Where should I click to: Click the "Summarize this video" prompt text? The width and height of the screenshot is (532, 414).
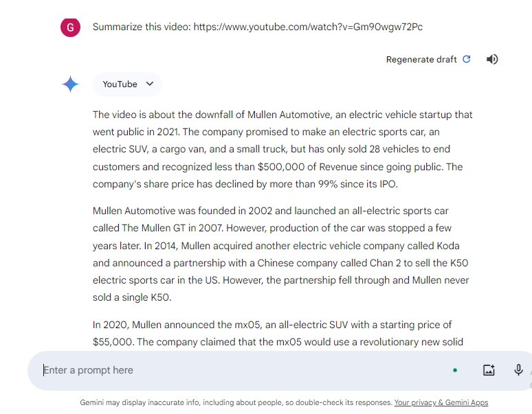pos(142,27)
